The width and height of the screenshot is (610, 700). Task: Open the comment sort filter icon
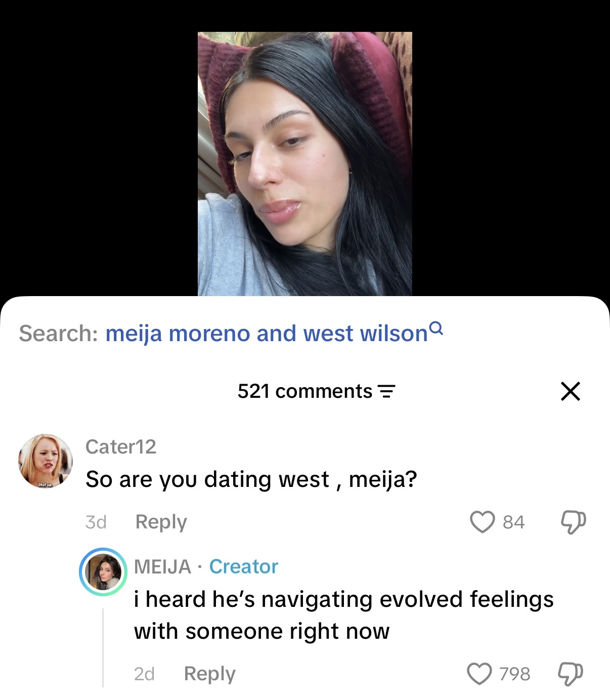coord(386,392)
